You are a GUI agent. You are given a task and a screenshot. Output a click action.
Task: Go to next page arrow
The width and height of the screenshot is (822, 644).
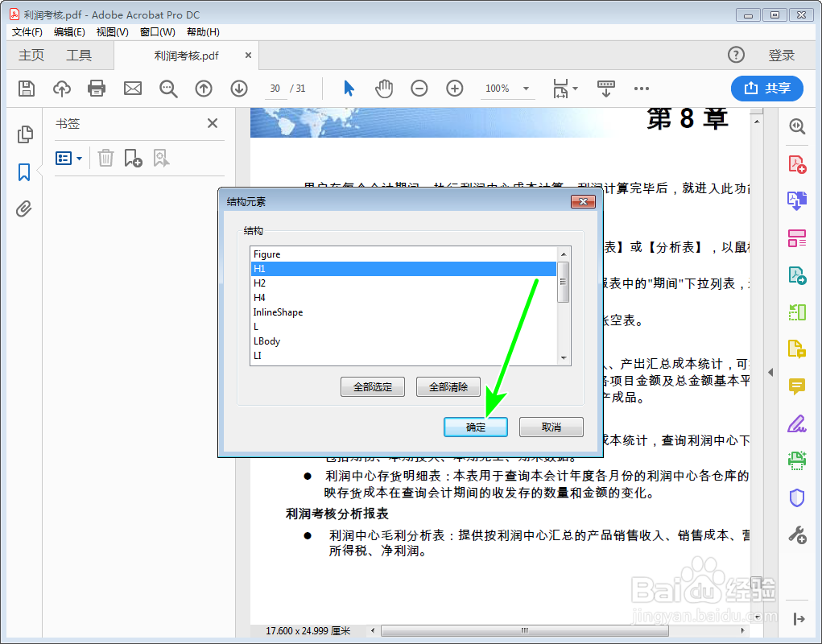tap(239, 89)
